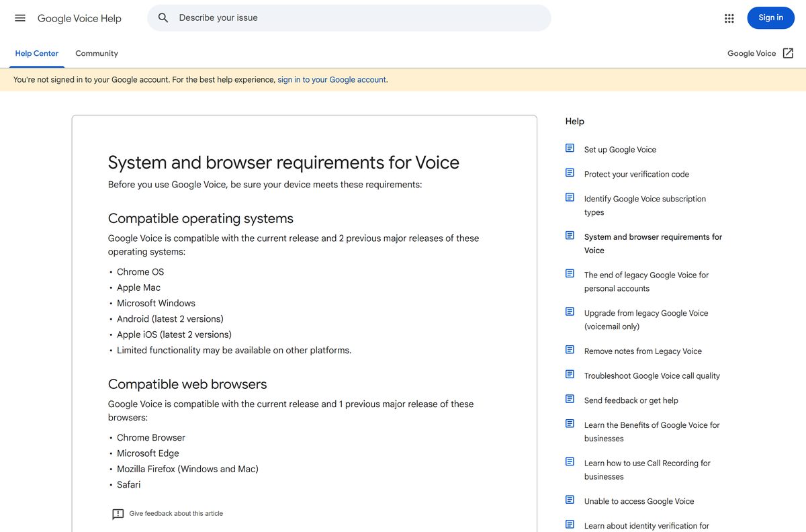
Task: Click the 'Microsoft Edge' list item
Action: point(148,453)
